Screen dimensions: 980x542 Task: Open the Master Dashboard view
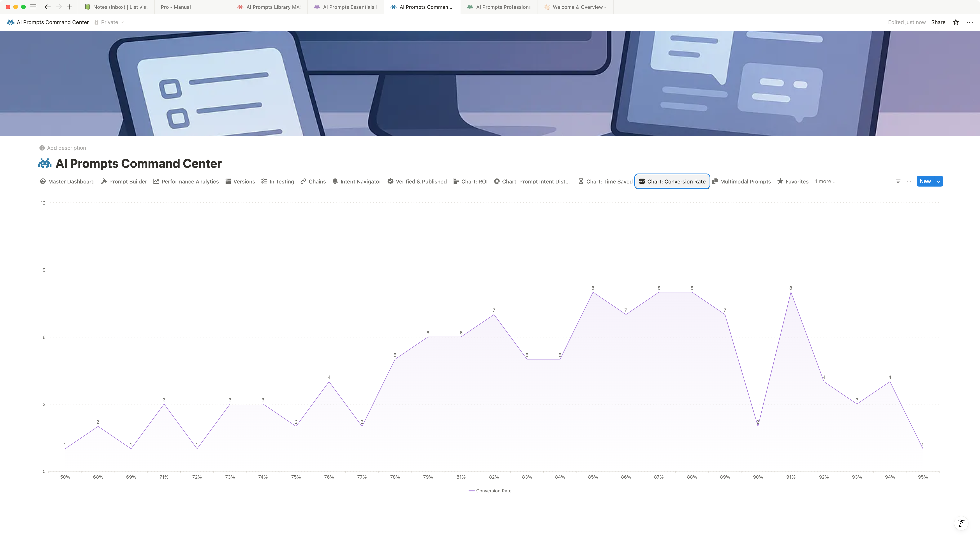coord(67,182)
